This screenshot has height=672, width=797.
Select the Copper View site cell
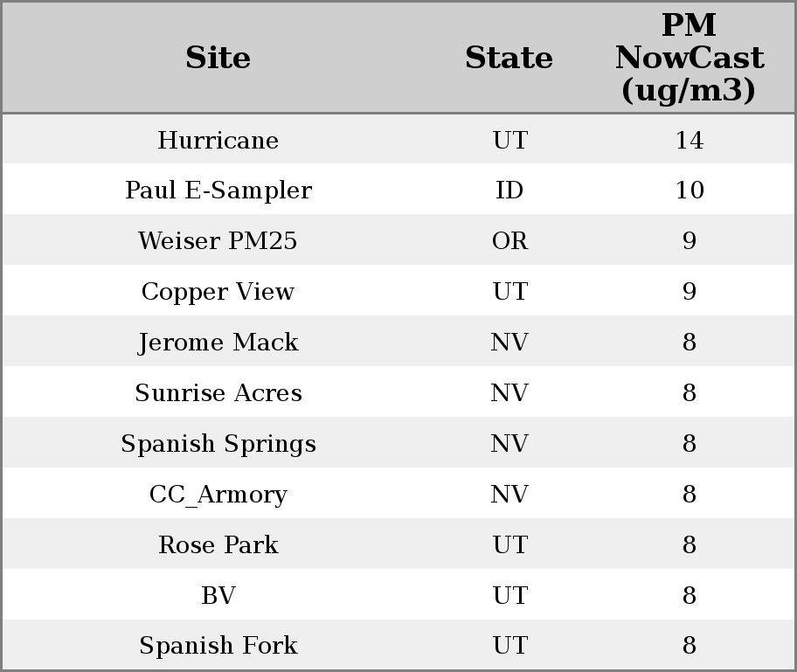coord(218,292)
